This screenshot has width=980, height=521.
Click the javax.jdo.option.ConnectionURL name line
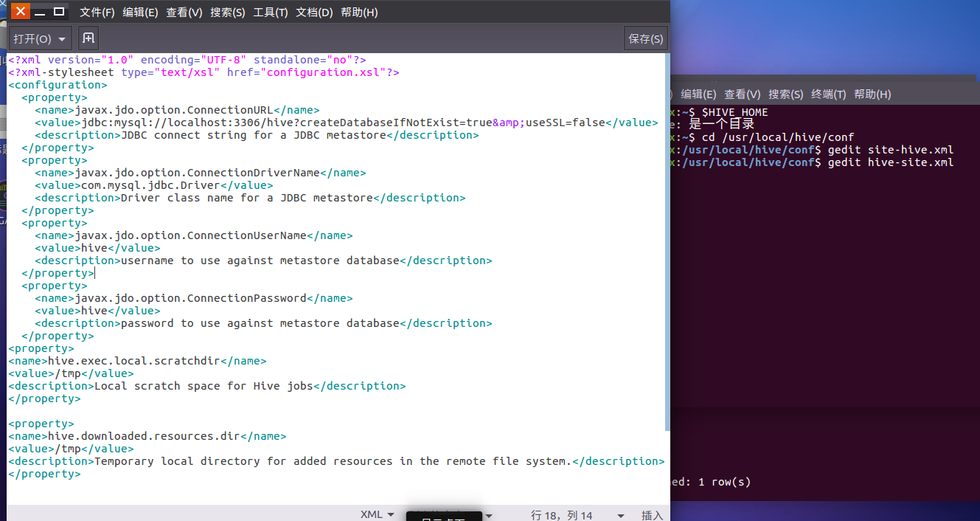point(177,110)
